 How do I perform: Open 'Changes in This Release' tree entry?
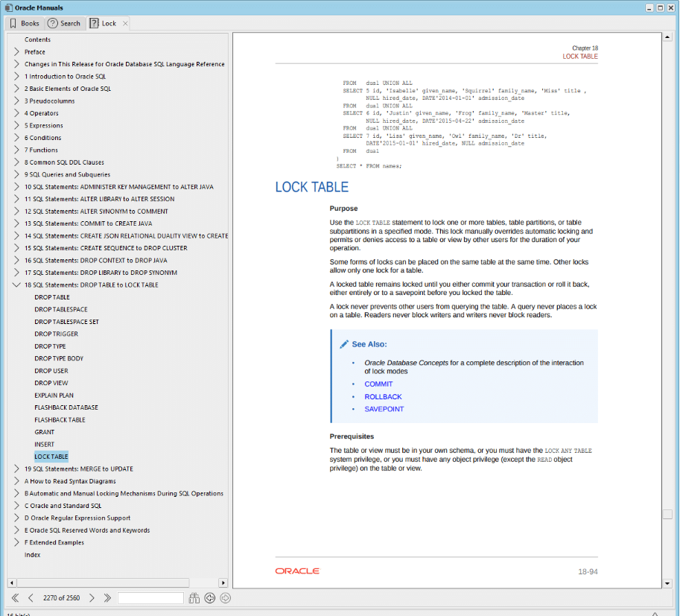pos(124,64)
